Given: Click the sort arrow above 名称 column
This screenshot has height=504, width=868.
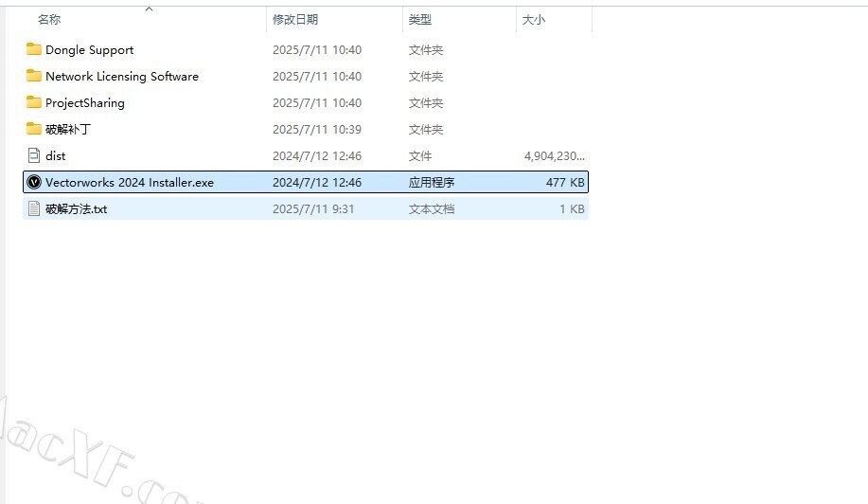Looking at the screenshot, I should 149,9.
